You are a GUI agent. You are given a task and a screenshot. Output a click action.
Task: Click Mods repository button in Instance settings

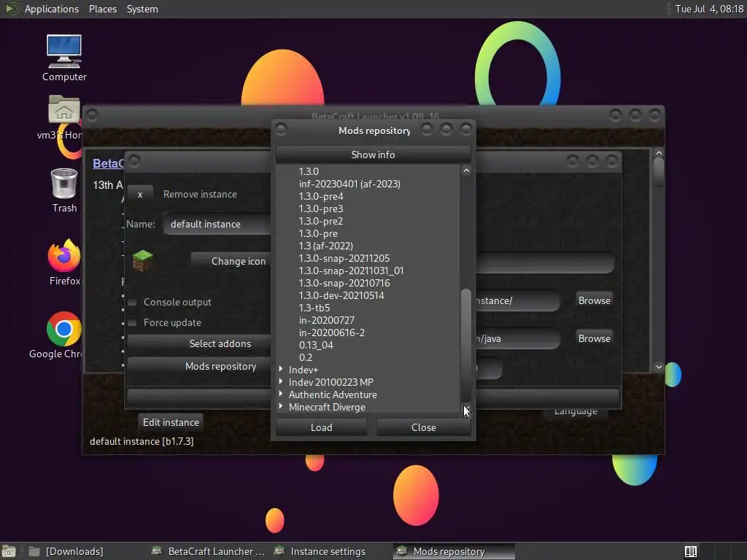pos(199,366)
